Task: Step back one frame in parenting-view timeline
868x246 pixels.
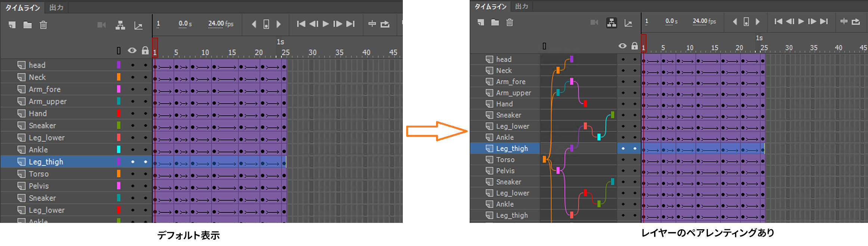Action: click(x=790, y=22)
